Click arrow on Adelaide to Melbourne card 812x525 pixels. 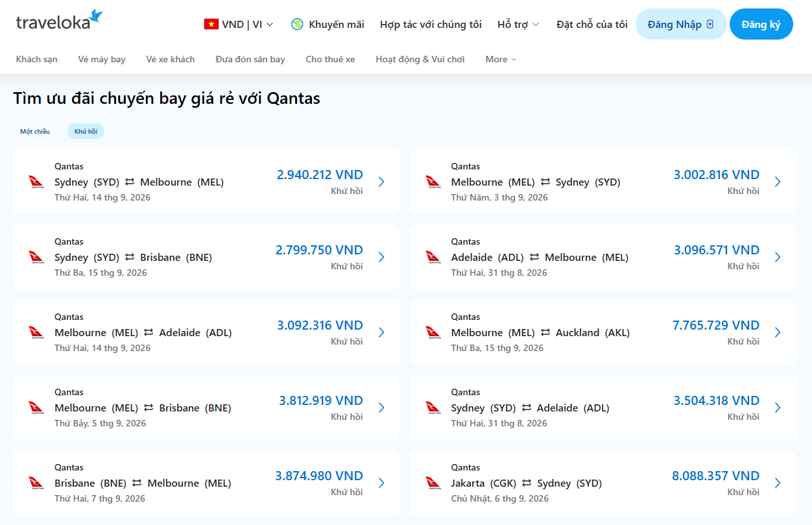point(778,257)
